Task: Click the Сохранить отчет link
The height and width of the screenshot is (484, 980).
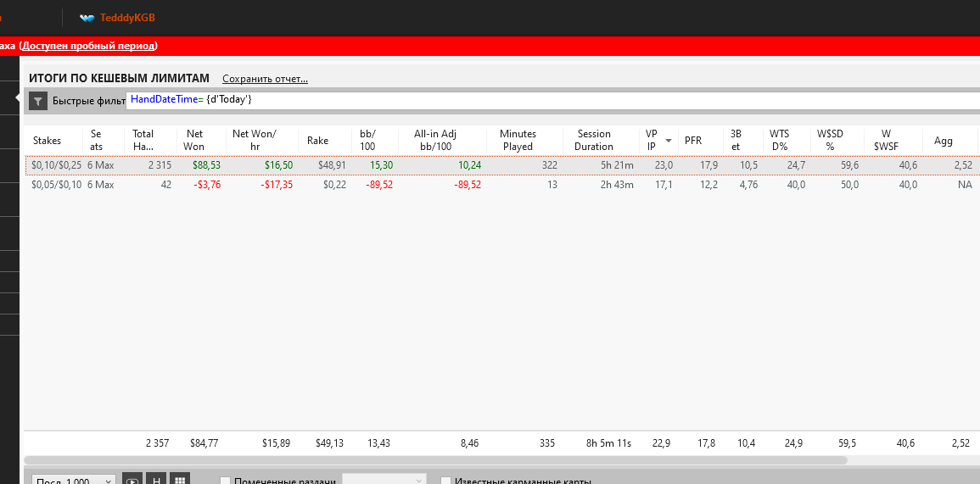Action: (265, 79)
